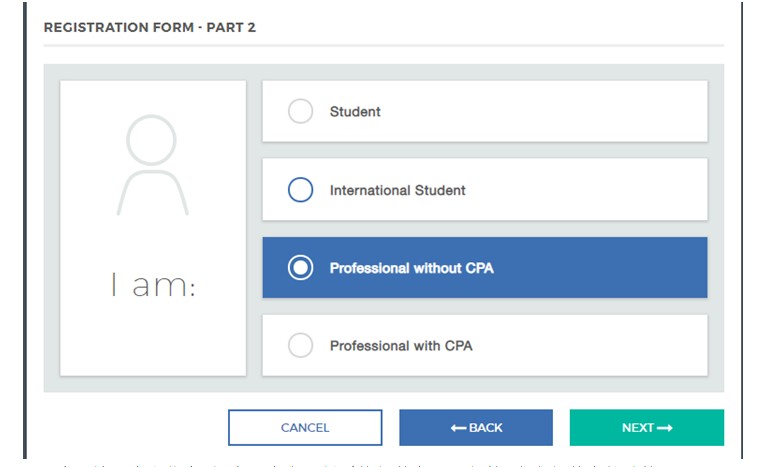778x467 pixels.
Task: Click the "International Student" label text
Action: point(397,190)
